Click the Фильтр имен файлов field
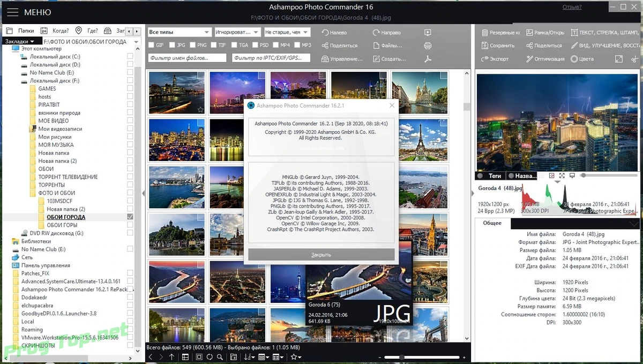 (x=188, y=58)
